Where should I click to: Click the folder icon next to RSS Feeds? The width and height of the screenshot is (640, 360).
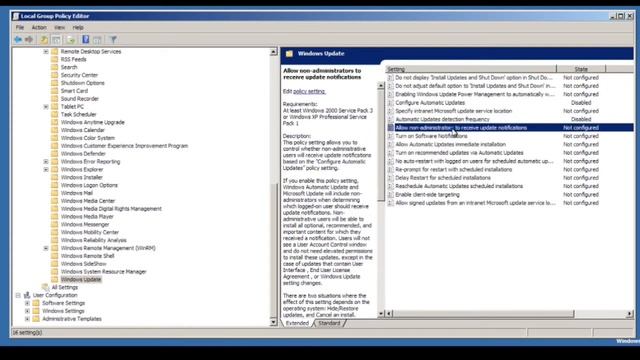55,60
